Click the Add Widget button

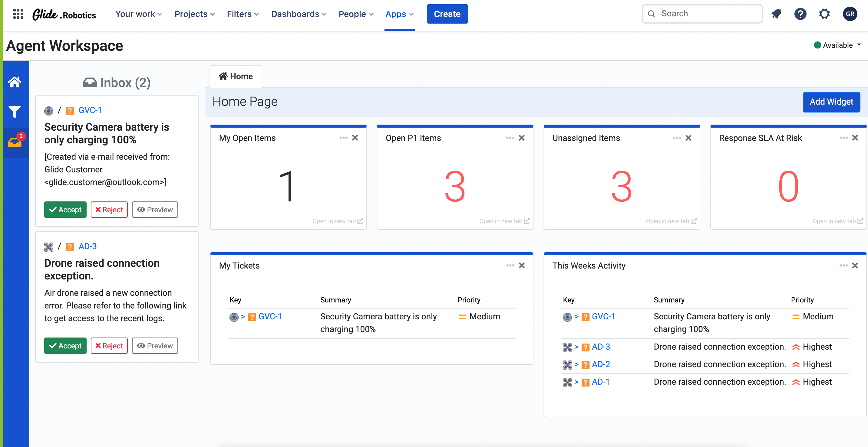831,102
